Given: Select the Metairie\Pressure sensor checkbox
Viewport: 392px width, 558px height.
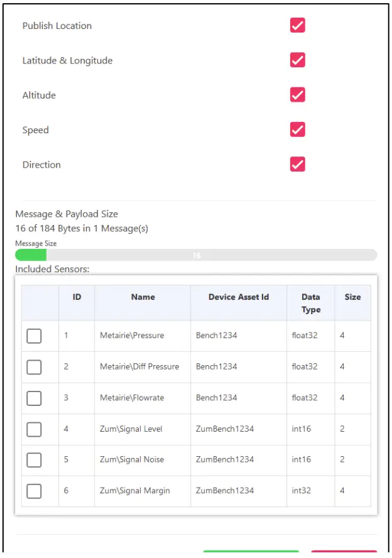Looking at the screenshot, I should [x=34, y=336].
